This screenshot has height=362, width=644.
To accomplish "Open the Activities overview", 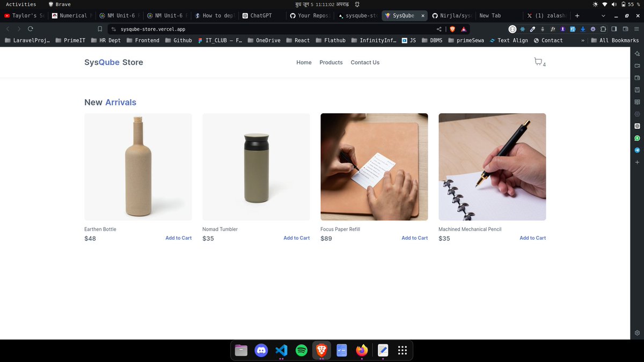I will pos(21,4).
